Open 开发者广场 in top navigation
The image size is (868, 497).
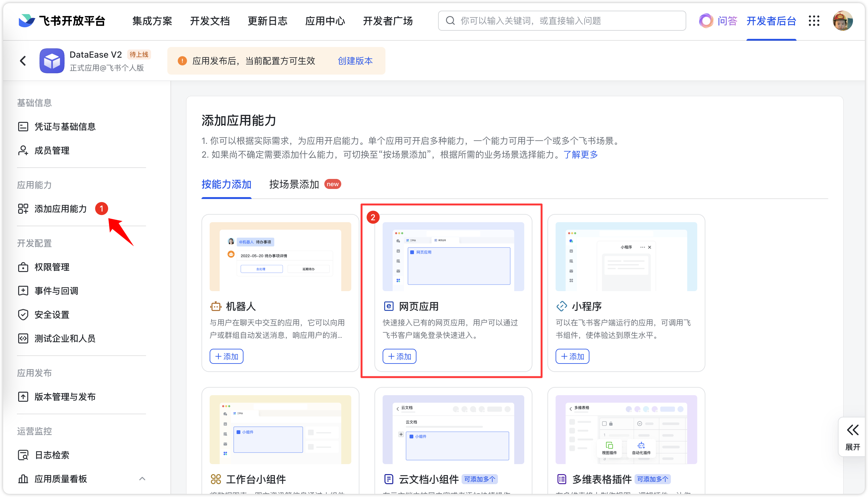[x=388, y=21]
